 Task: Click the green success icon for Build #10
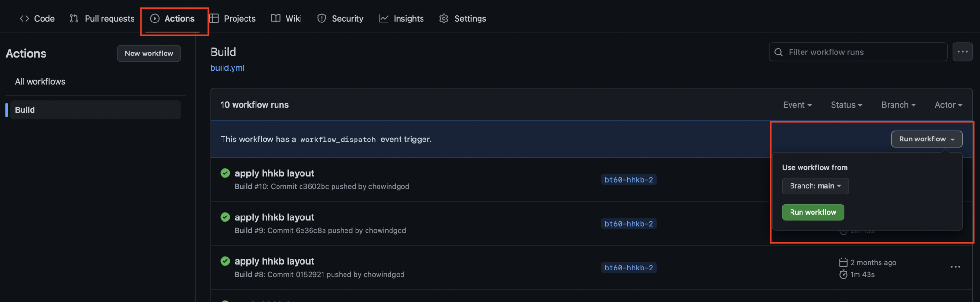[225, 173]
